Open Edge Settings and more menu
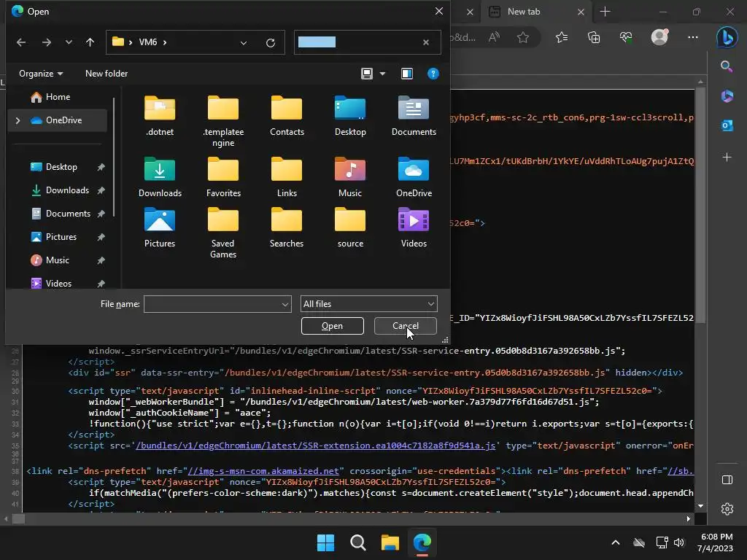The image size is (747, 560). pyautogui.click(x=693, y=37)
